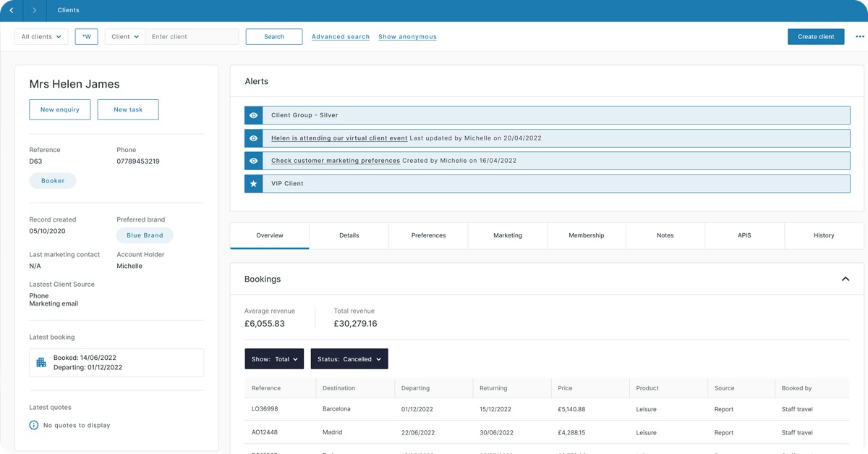Click the VIP Client star icon
Image resolution: width=868 pixels, height=454 pixels.
pos(252,183)
